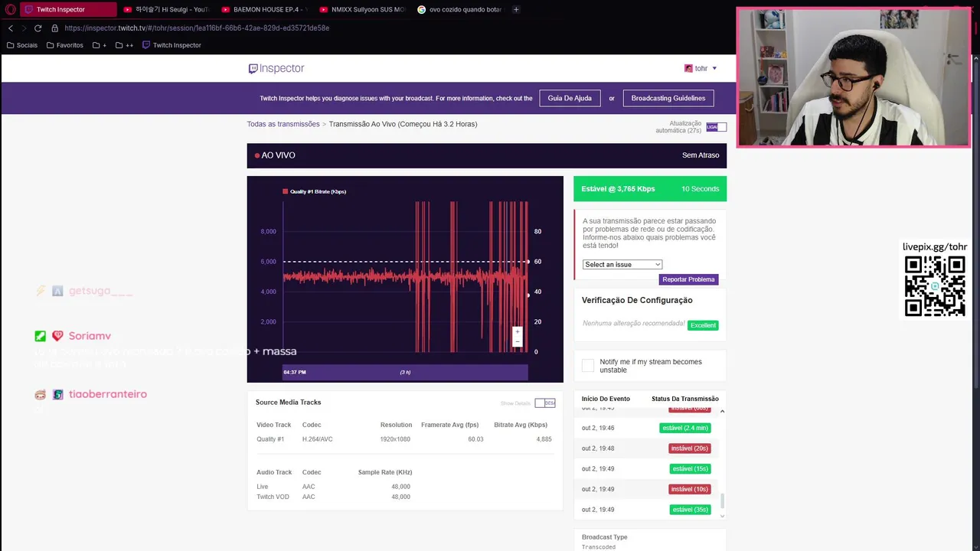Select the 'estável (2.4 min)' event status
The height and width of the screenshot is (551, 980).
(684, 428)
